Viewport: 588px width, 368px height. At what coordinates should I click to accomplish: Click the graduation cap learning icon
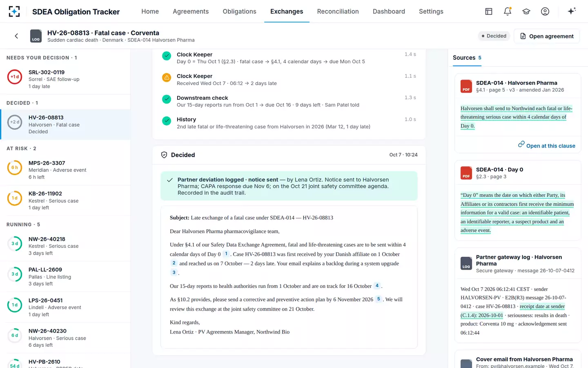click(526, 11)
